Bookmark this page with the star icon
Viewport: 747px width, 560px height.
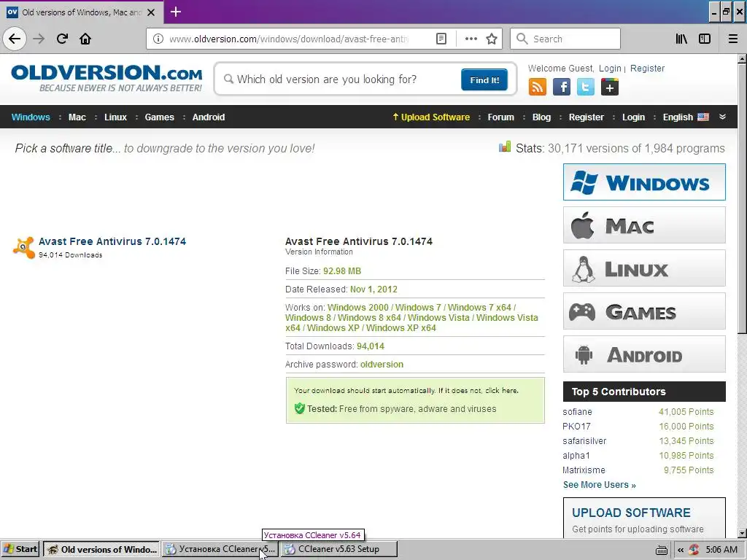[x=492, y=39]
